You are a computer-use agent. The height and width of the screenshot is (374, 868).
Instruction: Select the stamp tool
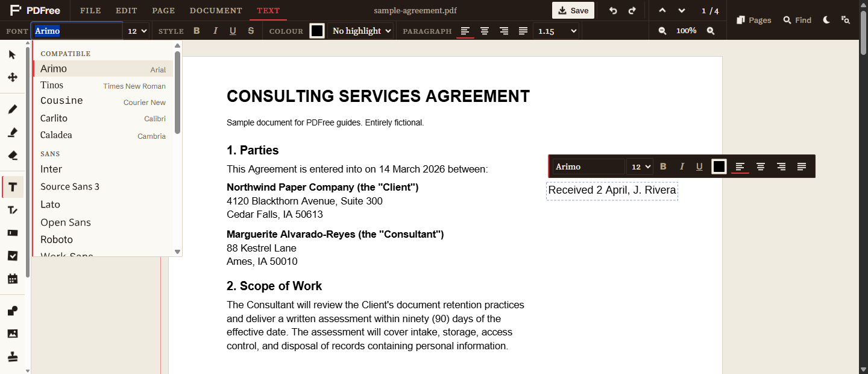[13, 357]
